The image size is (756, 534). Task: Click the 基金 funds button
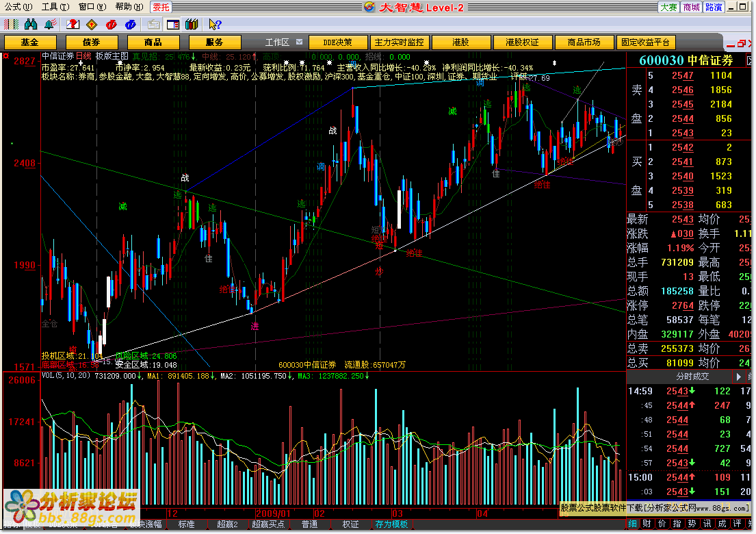tap(30, 42)
